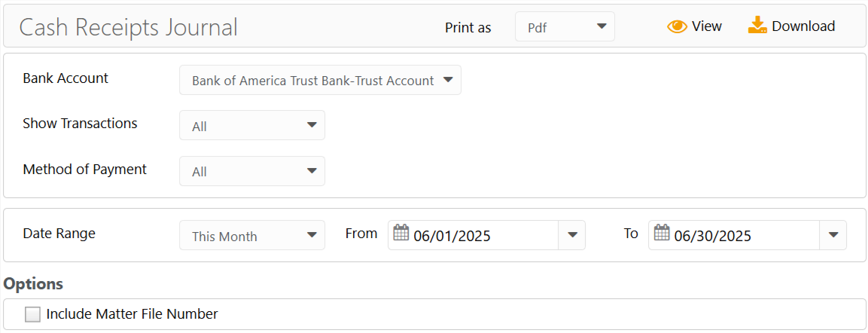This screenshot has height=333, width=868.
Task: Expand the Method of Payment dropdown
Action: click(x=252, y=171)
